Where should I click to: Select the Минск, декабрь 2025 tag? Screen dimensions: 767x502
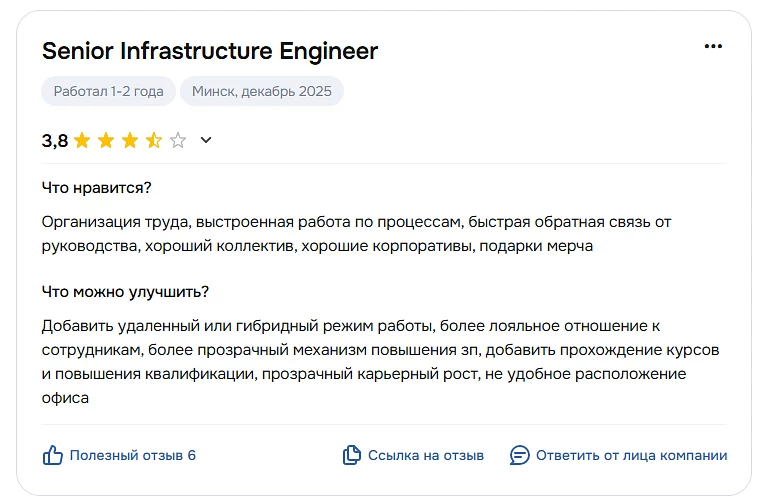coord(262,91)
